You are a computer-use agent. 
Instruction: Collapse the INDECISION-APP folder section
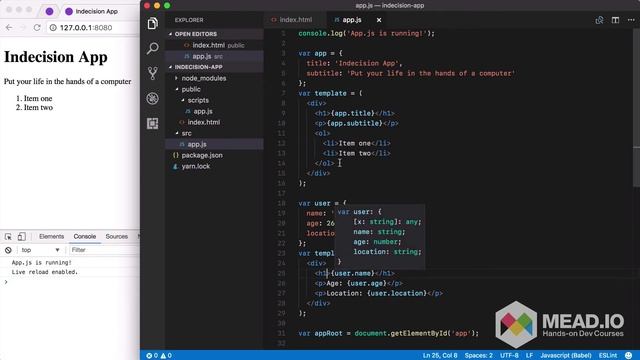(x=214, y=67)
